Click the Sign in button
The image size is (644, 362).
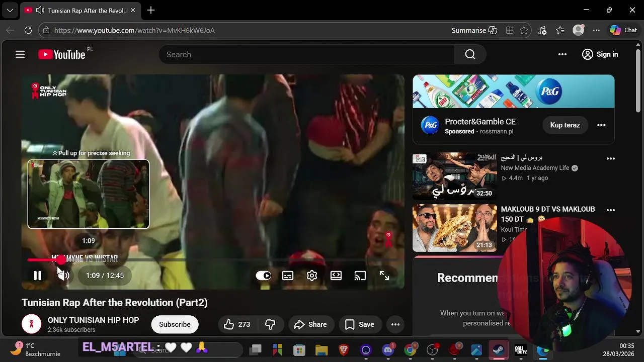(x=600, y=54)
